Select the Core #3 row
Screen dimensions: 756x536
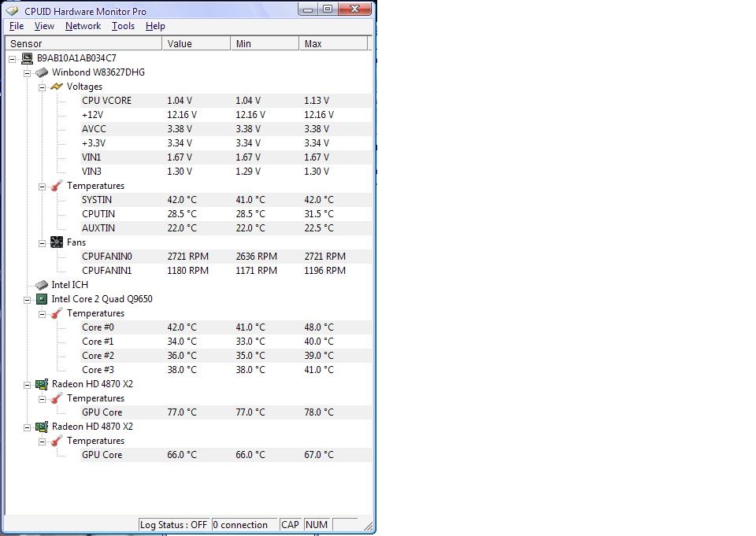226,370
